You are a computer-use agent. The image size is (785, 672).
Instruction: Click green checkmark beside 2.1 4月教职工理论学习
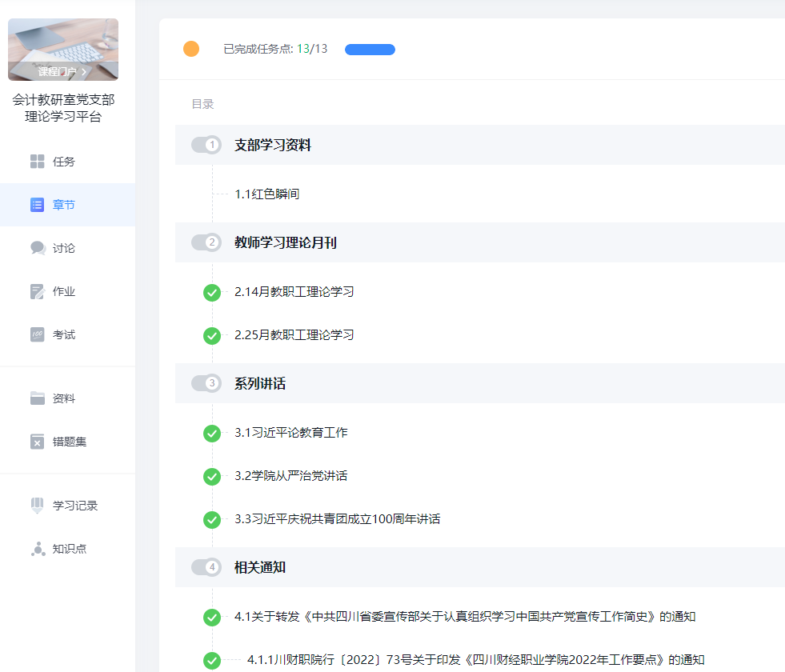click(x=212, y=293)
